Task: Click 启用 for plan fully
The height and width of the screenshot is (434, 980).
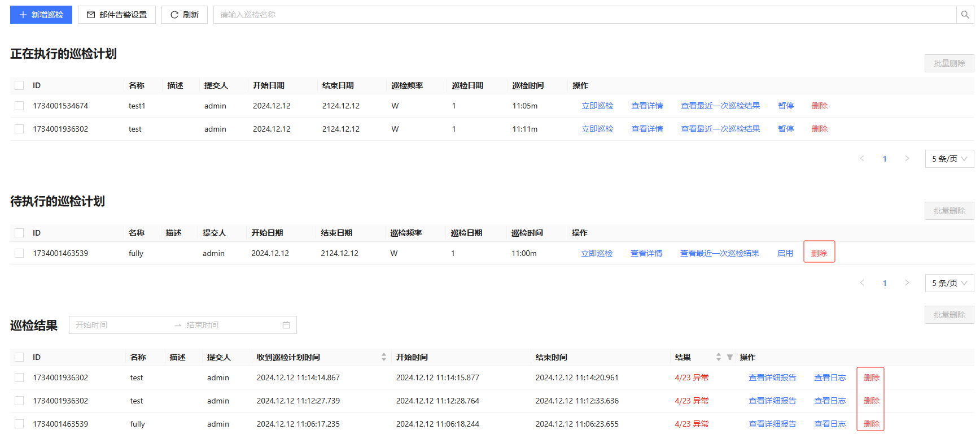Action: pyautogui.click(x=785, y=253)
